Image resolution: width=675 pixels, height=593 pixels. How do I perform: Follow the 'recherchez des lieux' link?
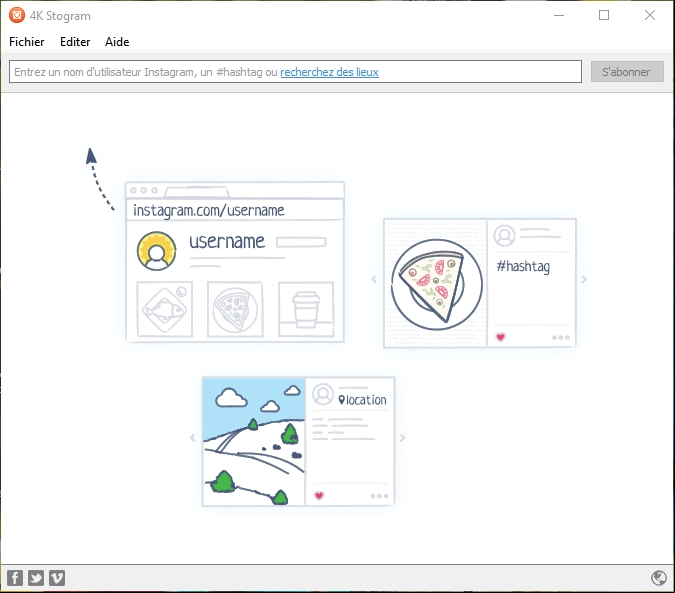coord(329,72)
